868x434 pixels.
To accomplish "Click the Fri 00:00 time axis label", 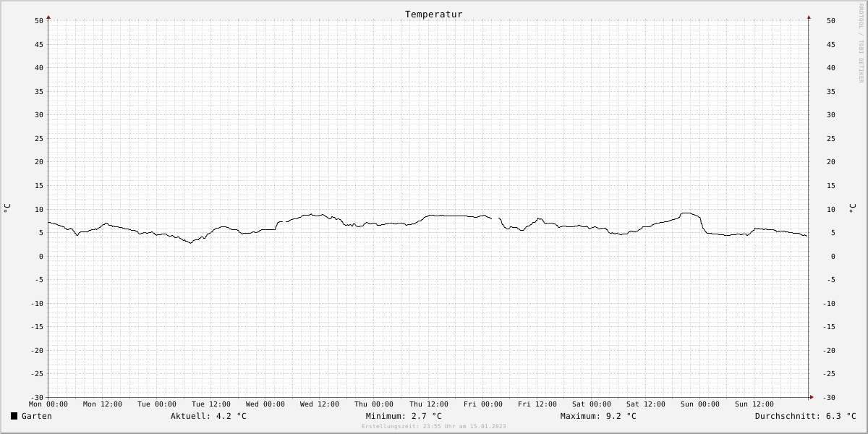I will tap(483, 404).
